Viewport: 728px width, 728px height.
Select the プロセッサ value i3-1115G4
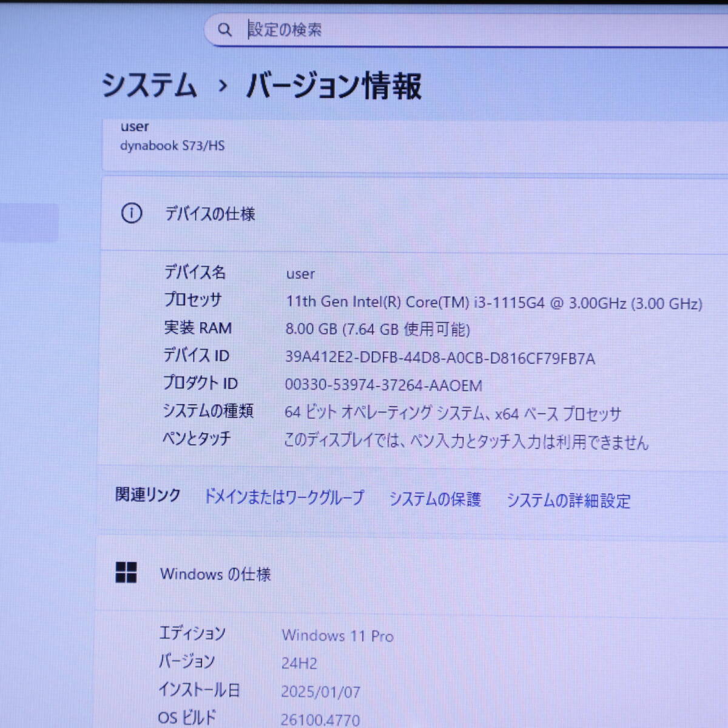click(x=494, y=303)
